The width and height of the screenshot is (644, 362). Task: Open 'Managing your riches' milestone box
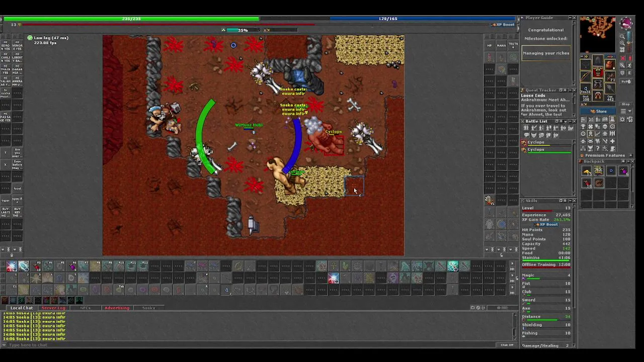click(546, 53)
